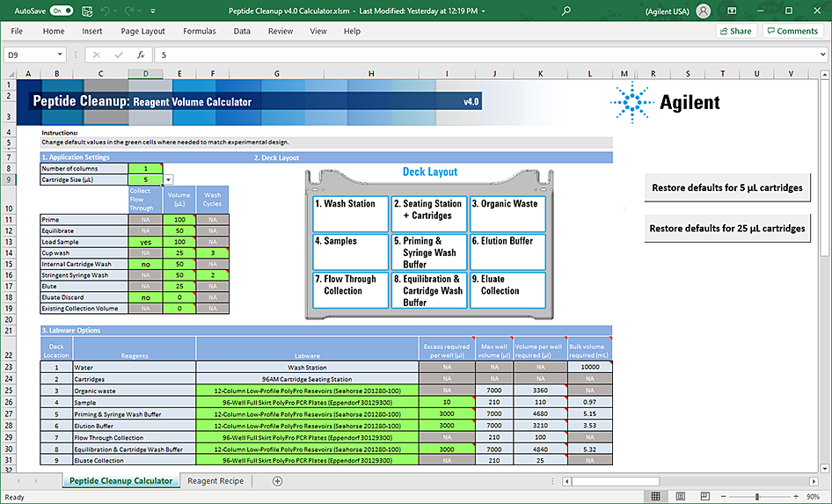The width and height of the screenshot is (832, 504).
Task: Switch to Page Break Preview icon
Action: point(704,497)
